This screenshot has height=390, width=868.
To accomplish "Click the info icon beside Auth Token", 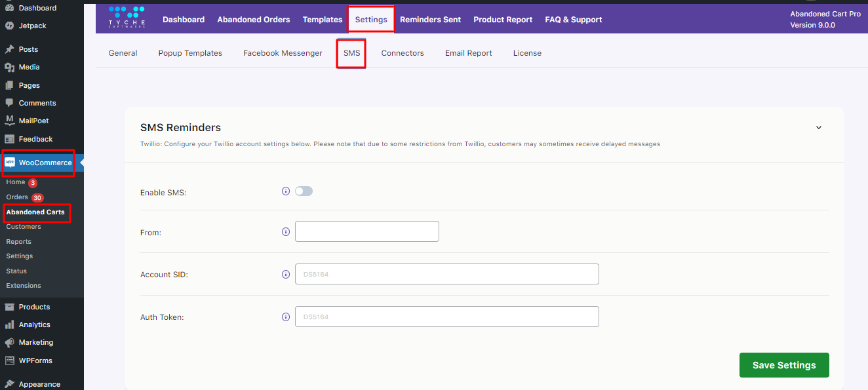I will 286,317.
